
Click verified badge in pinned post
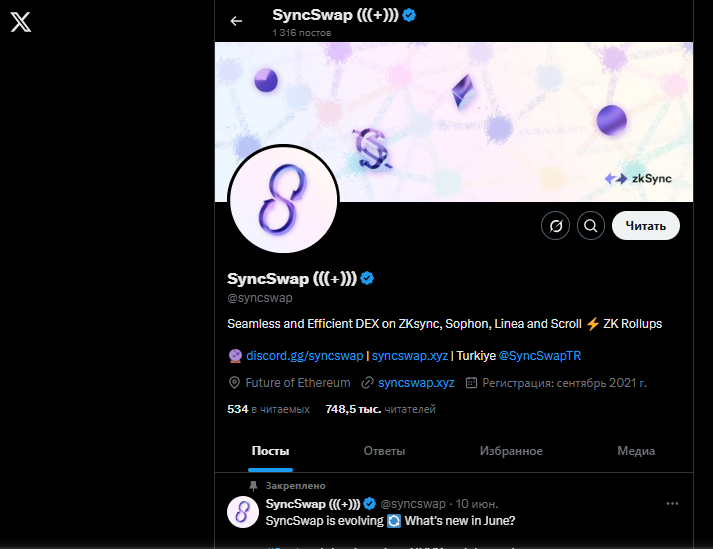(x=369, y=504)
